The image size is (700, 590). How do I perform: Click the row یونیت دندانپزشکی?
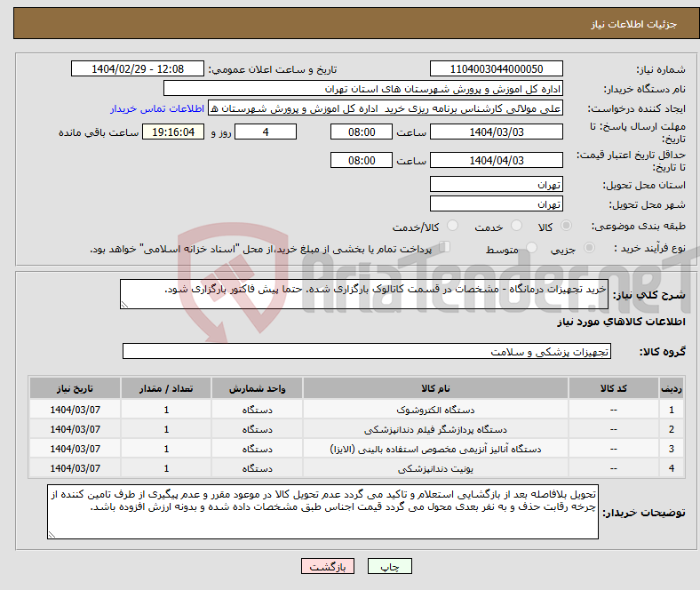[357, 468]
